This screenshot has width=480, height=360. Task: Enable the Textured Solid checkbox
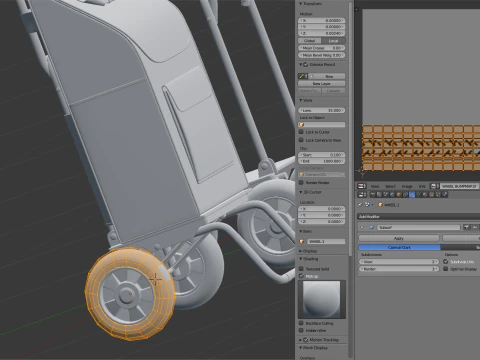pos(301,269)
